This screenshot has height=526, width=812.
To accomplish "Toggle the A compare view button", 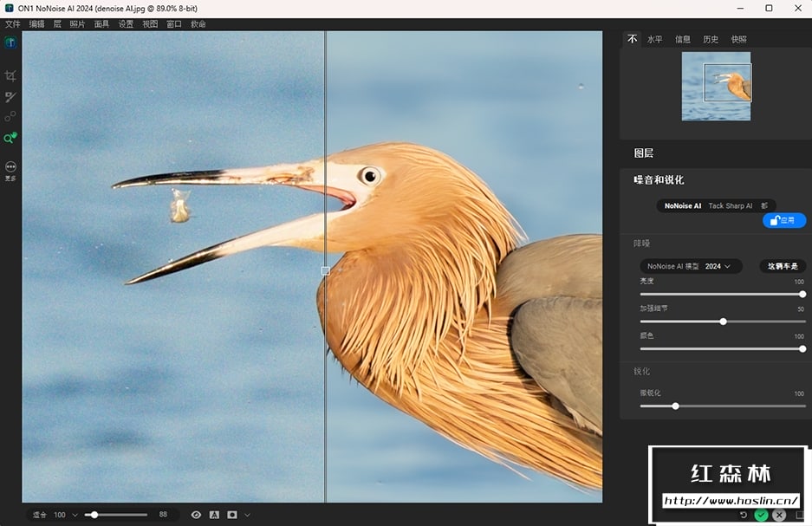I will coord(214,515).
